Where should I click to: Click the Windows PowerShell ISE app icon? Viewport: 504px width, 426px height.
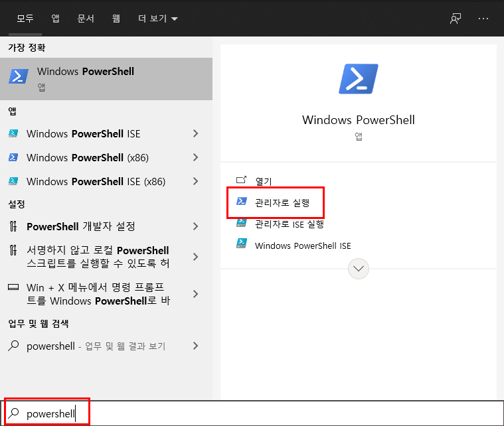pos(13,133)
